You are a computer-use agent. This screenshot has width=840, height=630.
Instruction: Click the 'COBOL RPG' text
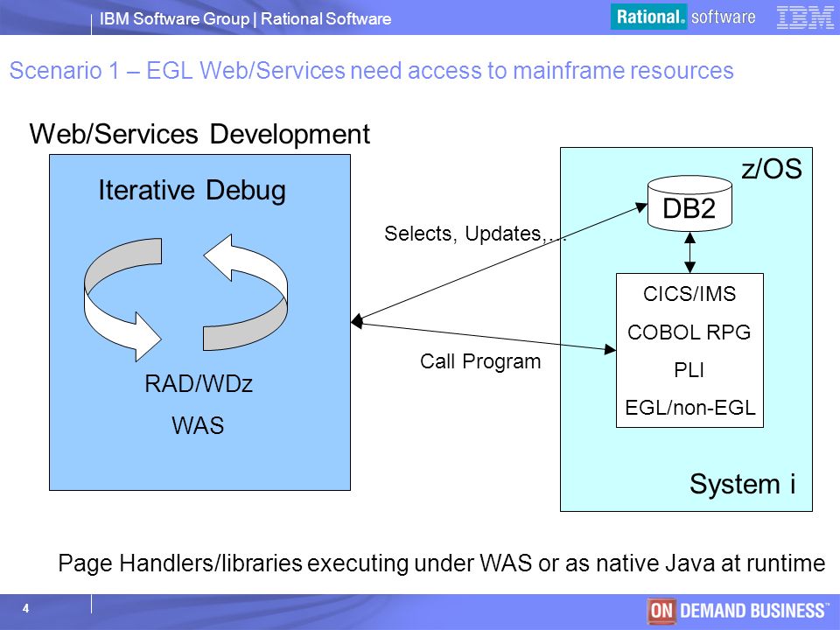[x=689, y=332]
